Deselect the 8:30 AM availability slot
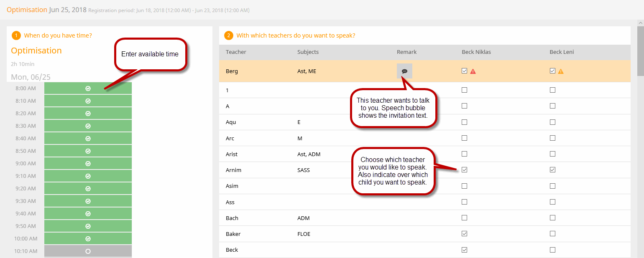Screen dimensions: 644x258 click(88, 126)
